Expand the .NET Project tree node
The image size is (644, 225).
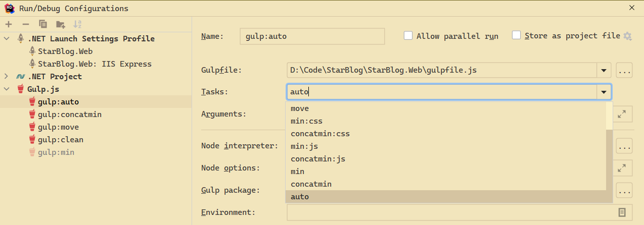[x=6, y=77]
